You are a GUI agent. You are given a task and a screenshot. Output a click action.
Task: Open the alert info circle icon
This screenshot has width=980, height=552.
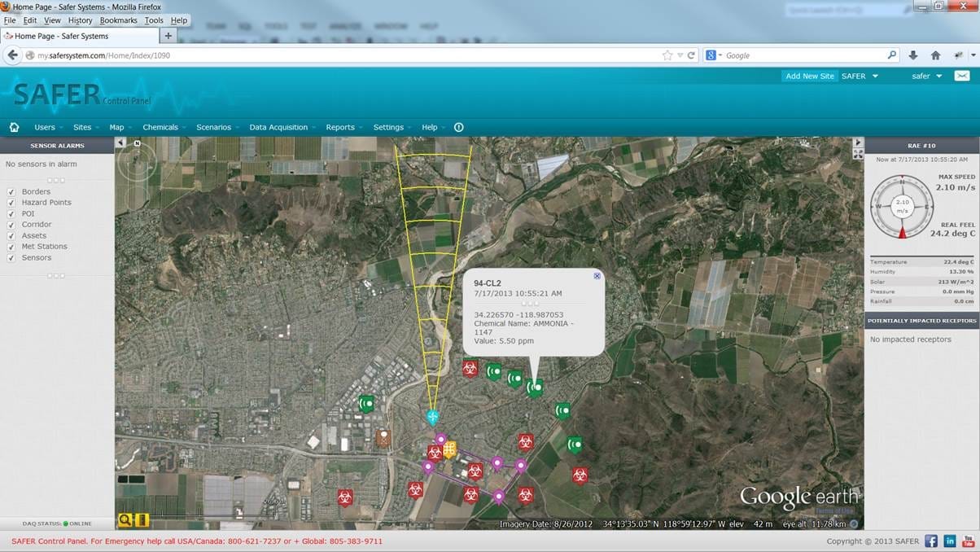[458, 127]
